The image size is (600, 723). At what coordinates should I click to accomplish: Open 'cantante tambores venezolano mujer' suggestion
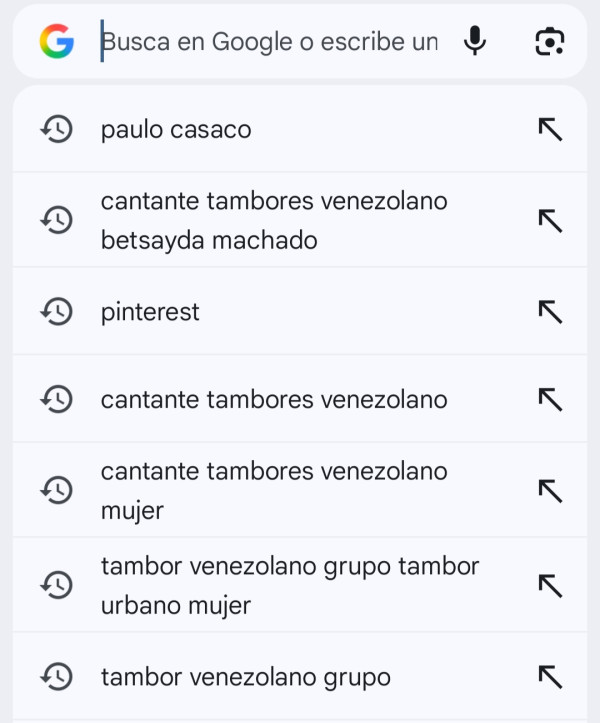274,490
